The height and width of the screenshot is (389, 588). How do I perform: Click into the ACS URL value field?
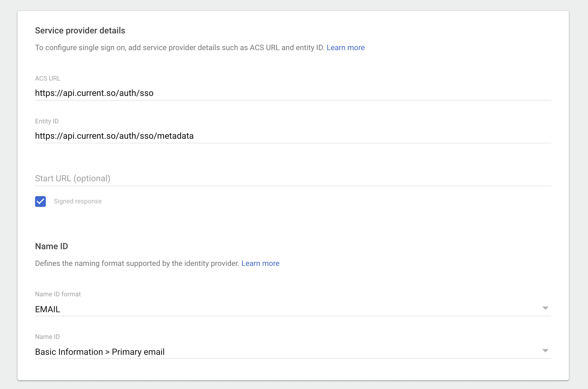pyautogui.click(x=293, y=93)
